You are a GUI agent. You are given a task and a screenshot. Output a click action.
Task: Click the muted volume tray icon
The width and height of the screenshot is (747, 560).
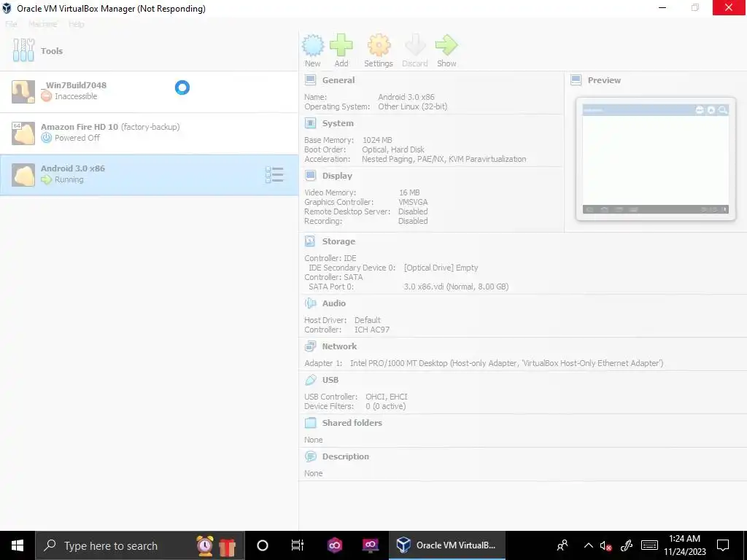[606, 546]
